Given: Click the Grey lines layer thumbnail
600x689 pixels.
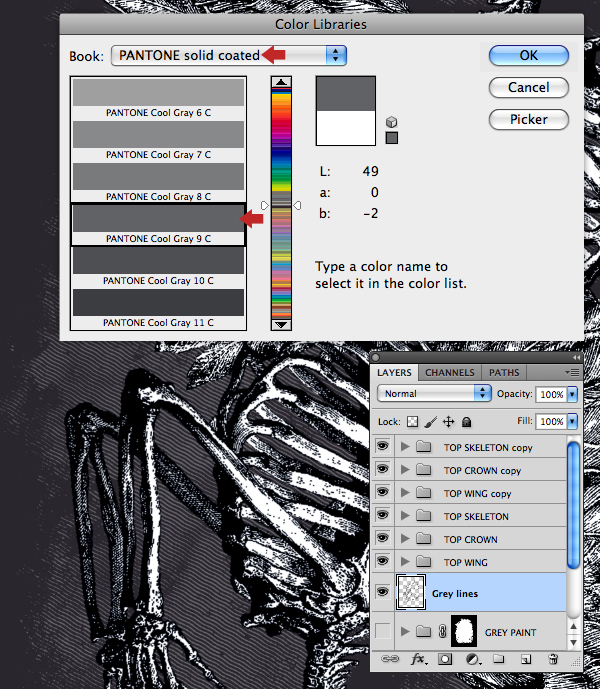Looking at the screenshot, I should coord(411,592).
